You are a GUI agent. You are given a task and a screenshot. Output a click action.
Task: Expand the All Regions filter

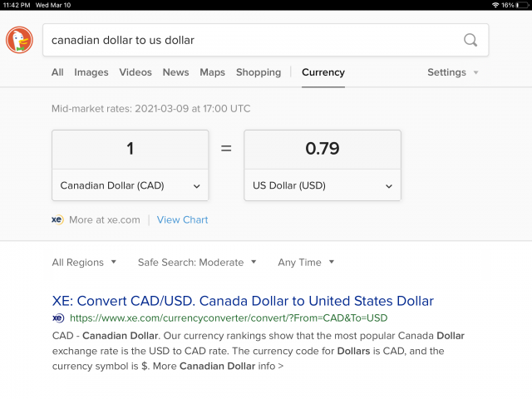84,263
